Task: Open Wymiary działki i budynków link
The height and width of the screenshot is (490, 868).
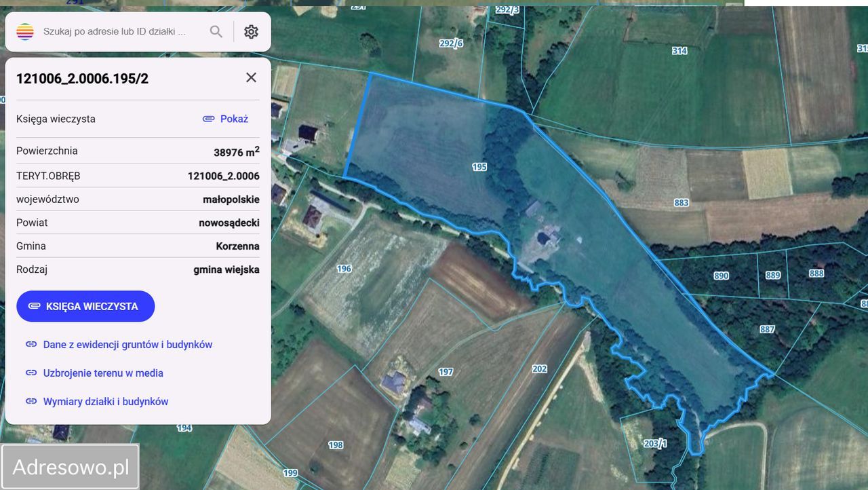Action: click(106, 401)
